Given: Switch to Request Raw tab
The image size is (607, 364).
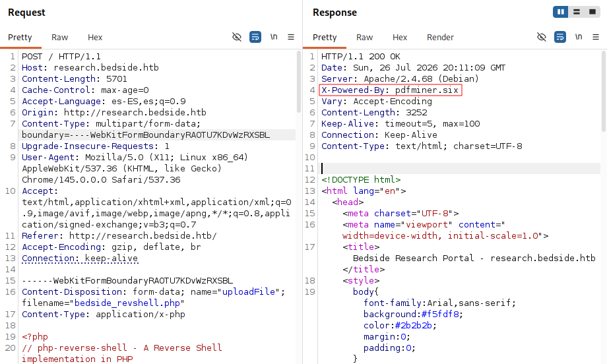Looking at the screenshot, I should click(59, 38).
